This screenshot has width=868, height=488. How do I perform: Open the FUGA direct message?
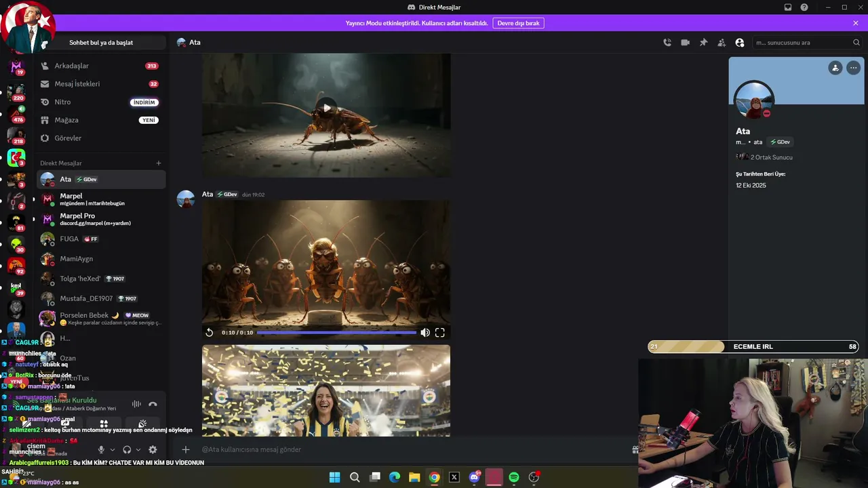[101, 239]
